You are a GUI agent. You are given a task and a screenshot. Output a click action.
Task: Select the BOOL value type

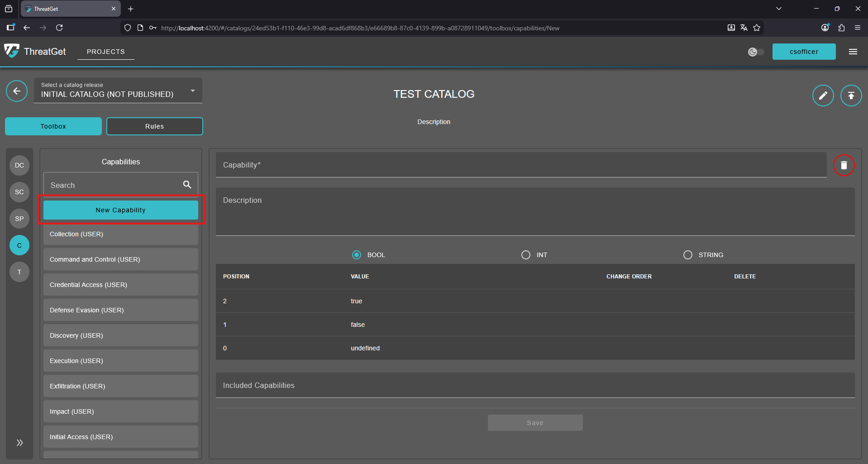[x=356, y=255]
